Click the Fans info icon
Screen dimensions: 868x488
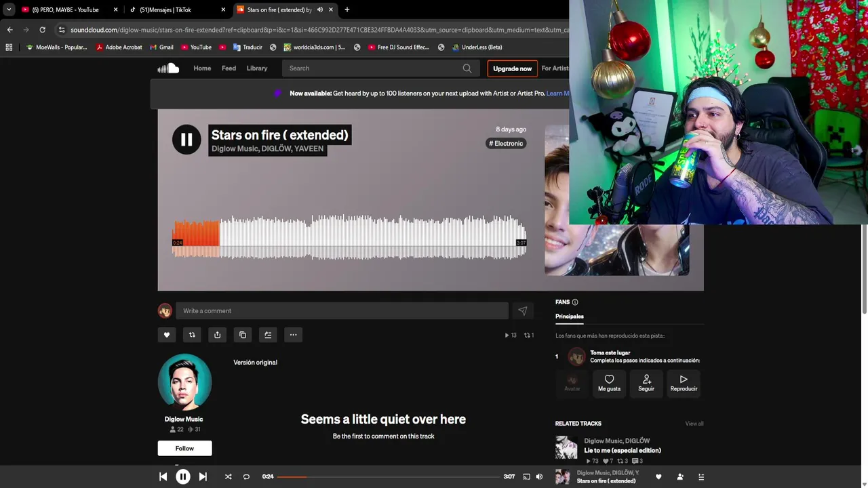pyautogui.click(x=575, y=302)
